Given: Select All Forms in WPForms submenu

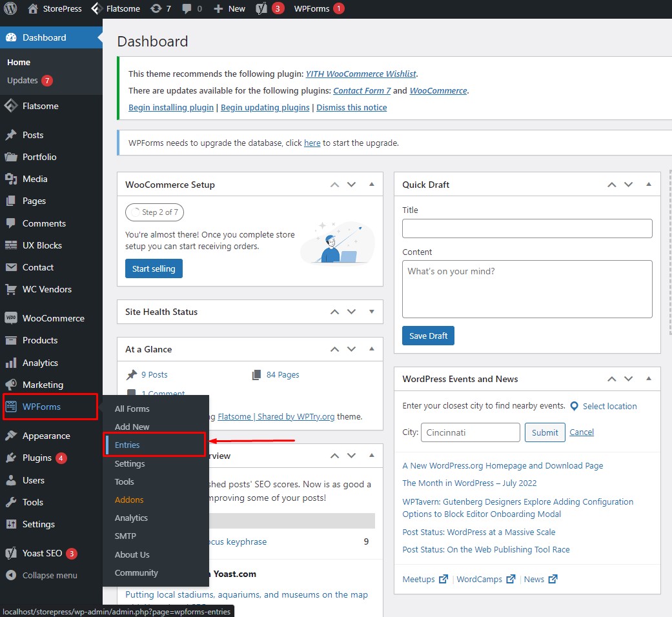Looking at the screenshot, I should click(x=132, y=409).
